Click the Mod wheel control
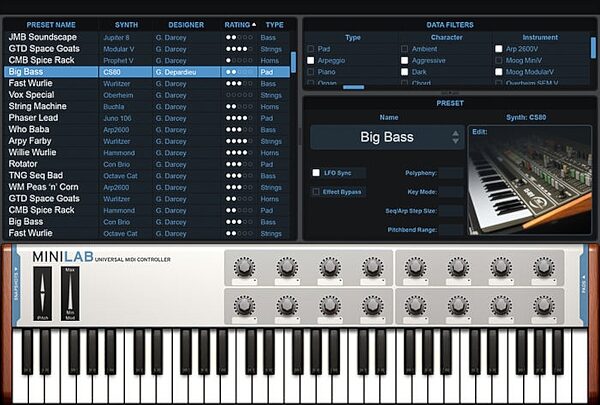Screen dimensions: 600x405 coord(70,294)
